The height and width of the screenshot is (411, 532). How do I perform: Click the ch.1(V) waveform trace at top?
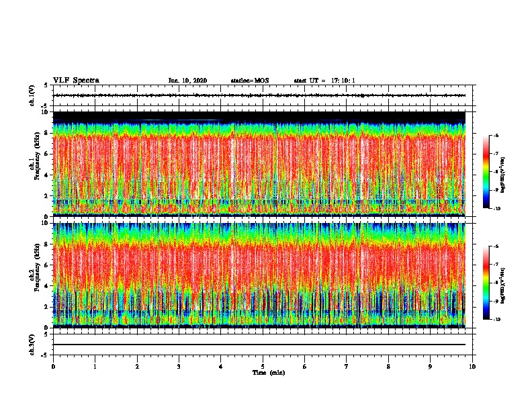(259, 95)
